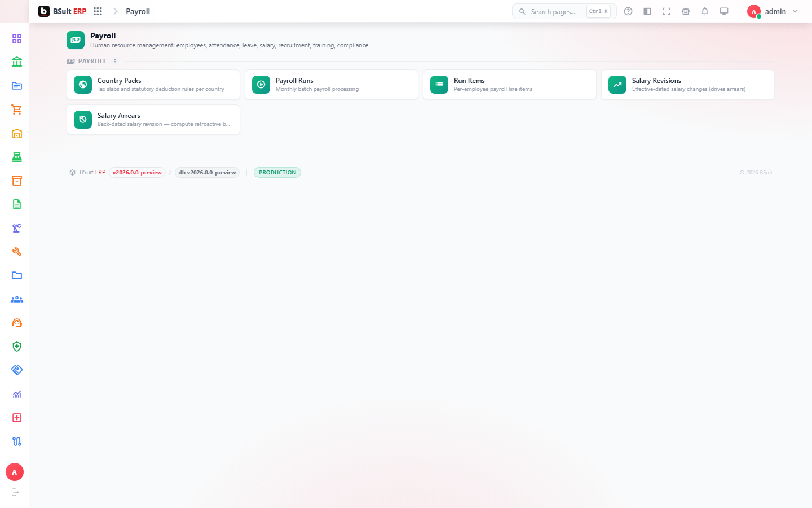Click the shopping cart sidebar icon
The width and height of the screenshot is (812, 508).
pos(17,110)
